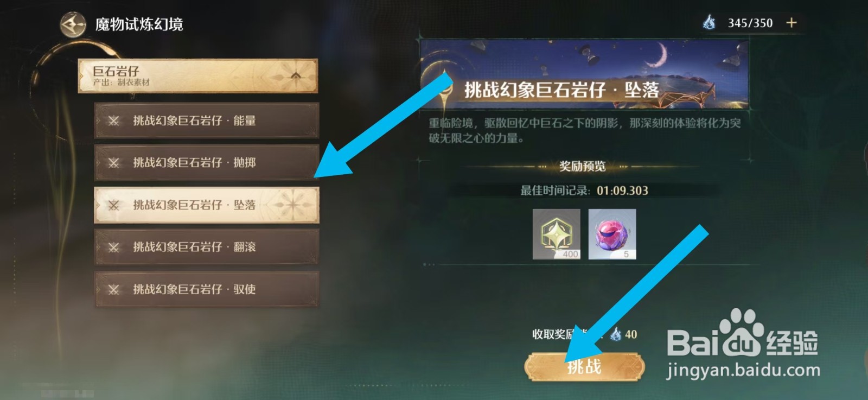The image size is (868, 400).
Task: Open the 挑战幻象巨石岩仔·翻滚 stage
Action: (207, 247)
